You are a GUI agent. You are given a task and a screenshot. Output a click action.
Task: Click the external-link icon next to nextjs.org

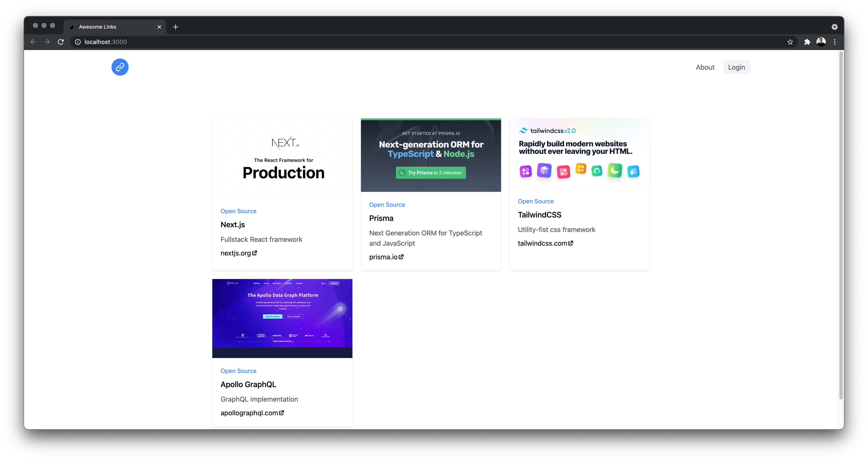point(254,253)
